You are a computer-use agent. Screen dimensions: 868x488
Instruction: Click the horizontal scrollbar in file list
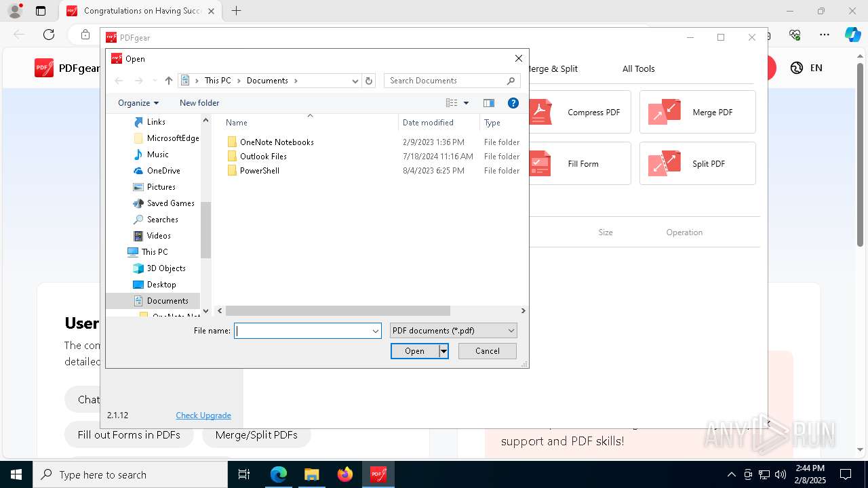[338, 310]
